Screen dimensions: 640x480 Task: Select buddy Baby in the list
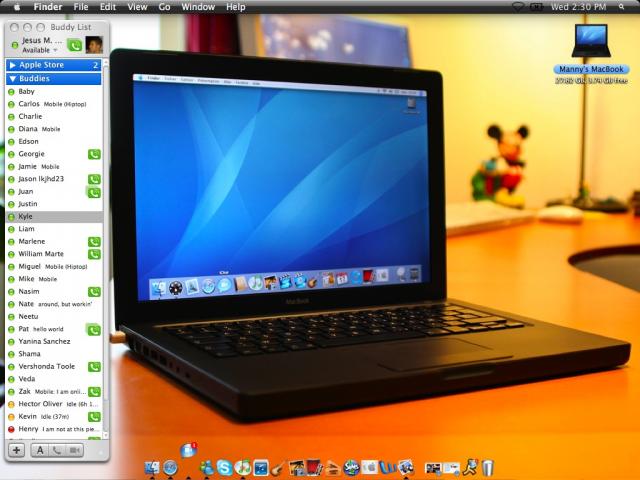[x=54, y=91]
